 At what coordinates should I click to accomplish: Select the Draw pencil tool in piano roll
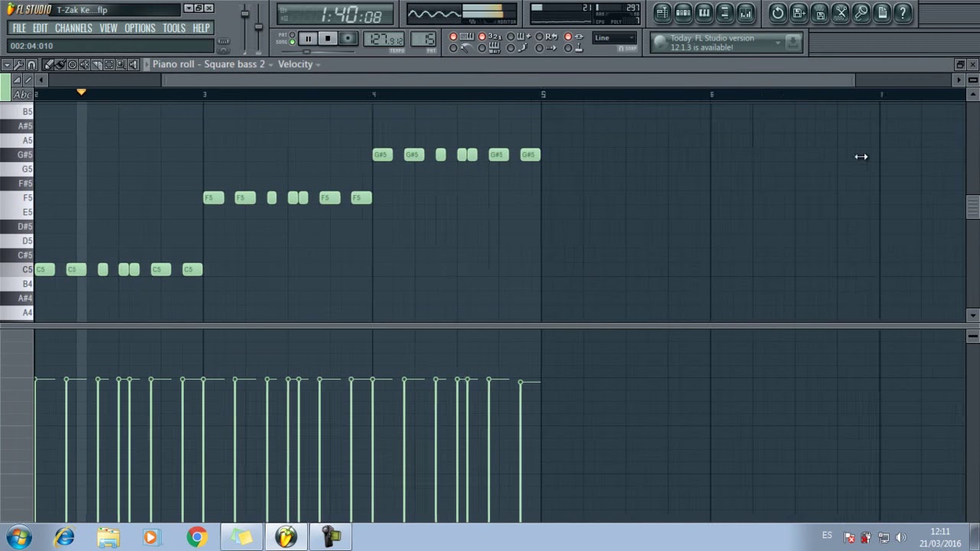point(47,64)
